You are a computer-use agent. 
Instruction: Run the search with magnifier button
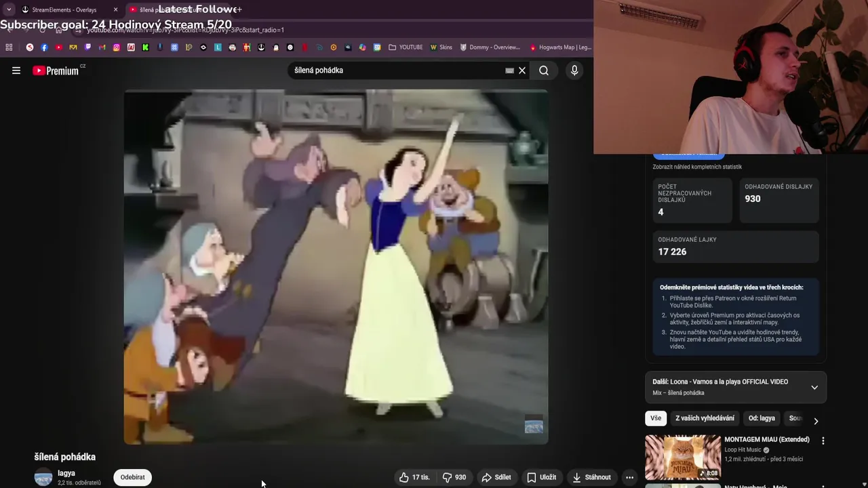pyautogui.click(x=544, y=70)
